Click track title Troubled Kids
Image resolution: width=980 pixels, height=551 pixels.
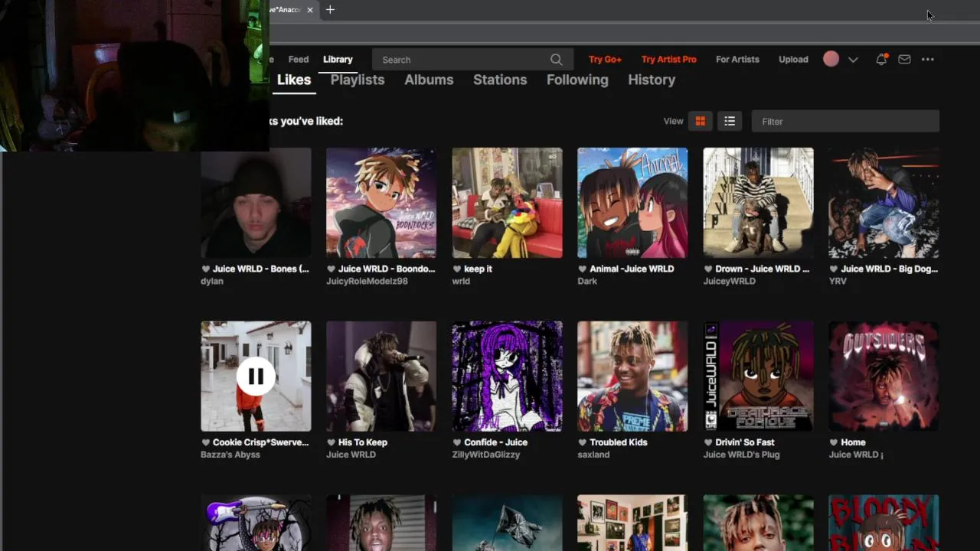[619, 442]
